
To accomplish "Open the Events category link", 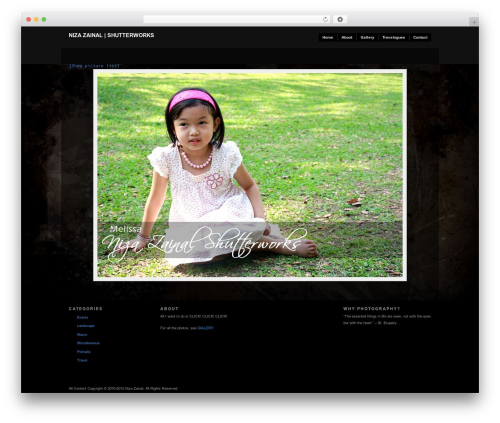I will tap(82, 317).
